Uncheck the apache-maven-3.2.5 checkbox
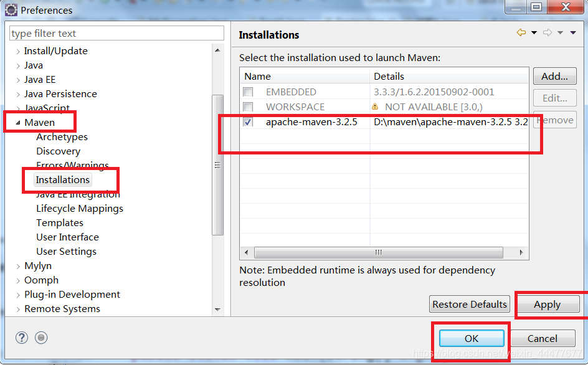 pyautogui.click(x=248, y=122)
